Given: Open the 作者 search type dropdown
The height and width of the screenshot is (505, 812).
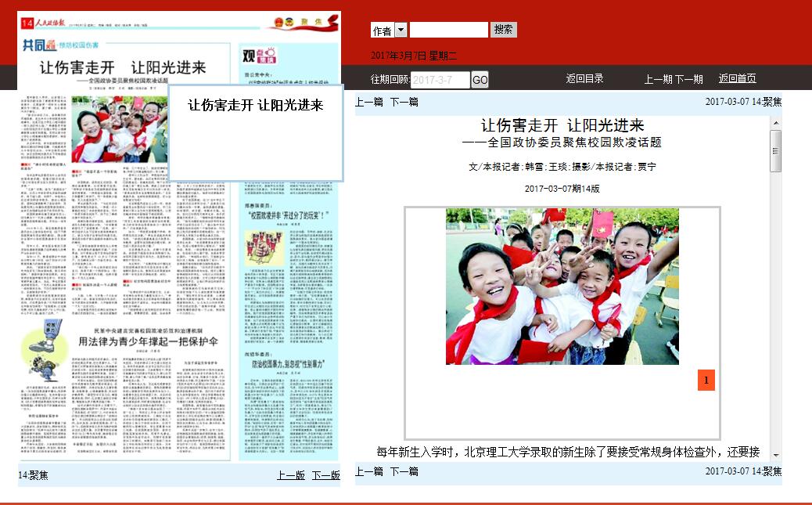Looking at the screenshot, I should pyautogui.click(x=401, y=31).
